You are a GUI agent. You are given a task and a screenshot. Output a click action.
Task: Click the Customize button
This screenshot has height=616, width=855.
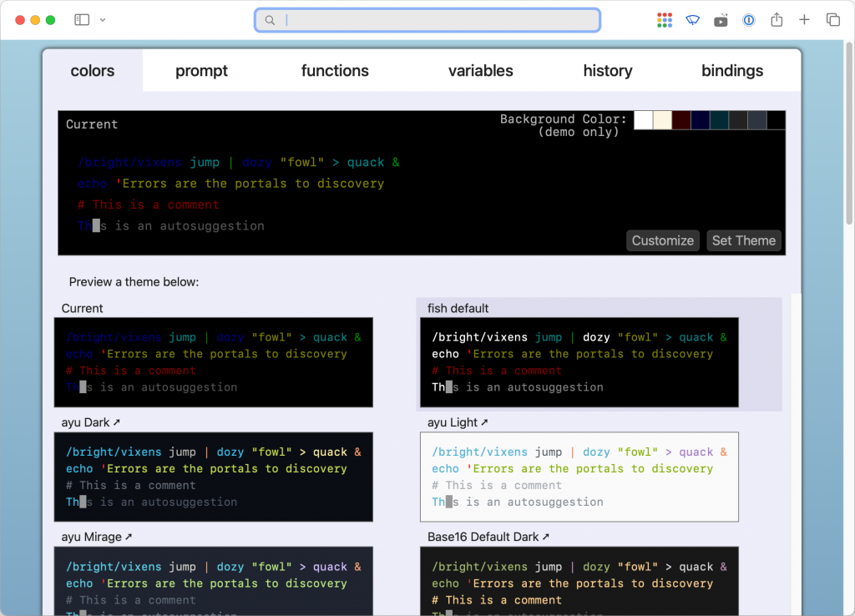pyautogui.click(x=662, y=240)
